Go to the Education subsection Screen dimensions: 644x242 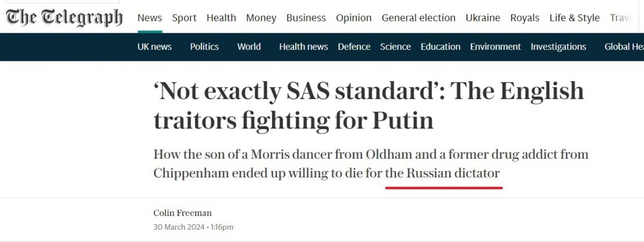click(x=441, y=47)
